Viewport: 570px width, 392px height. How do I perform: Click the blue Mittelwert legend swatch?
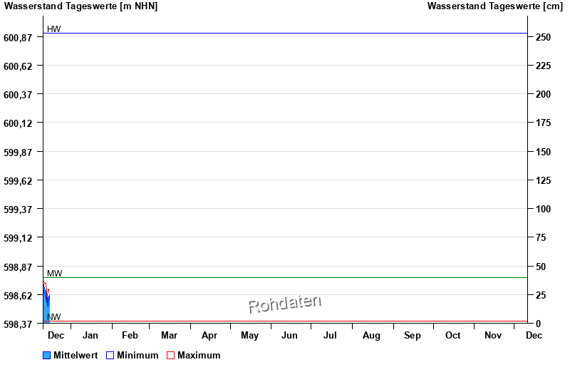[47, 355]
